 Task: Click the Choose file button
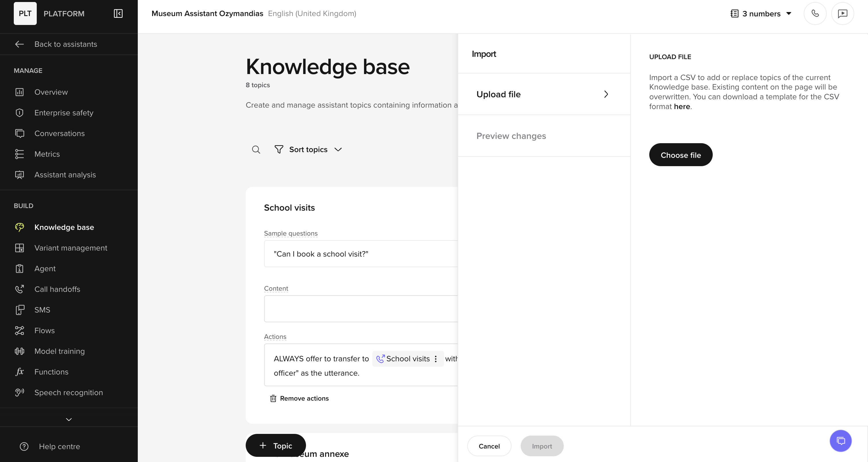tap(681, 155)
